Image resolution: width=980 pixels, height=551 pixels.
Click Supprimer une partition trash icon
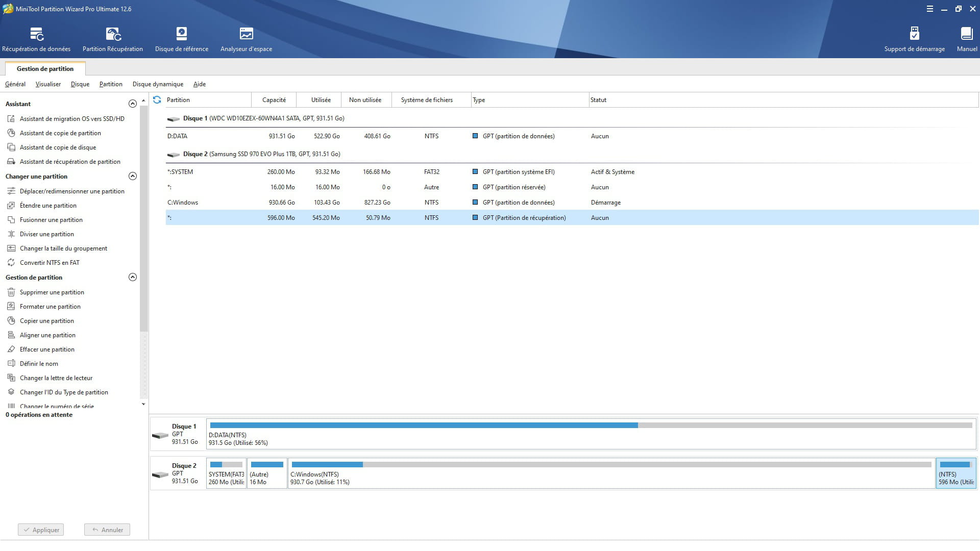[11, 292]
